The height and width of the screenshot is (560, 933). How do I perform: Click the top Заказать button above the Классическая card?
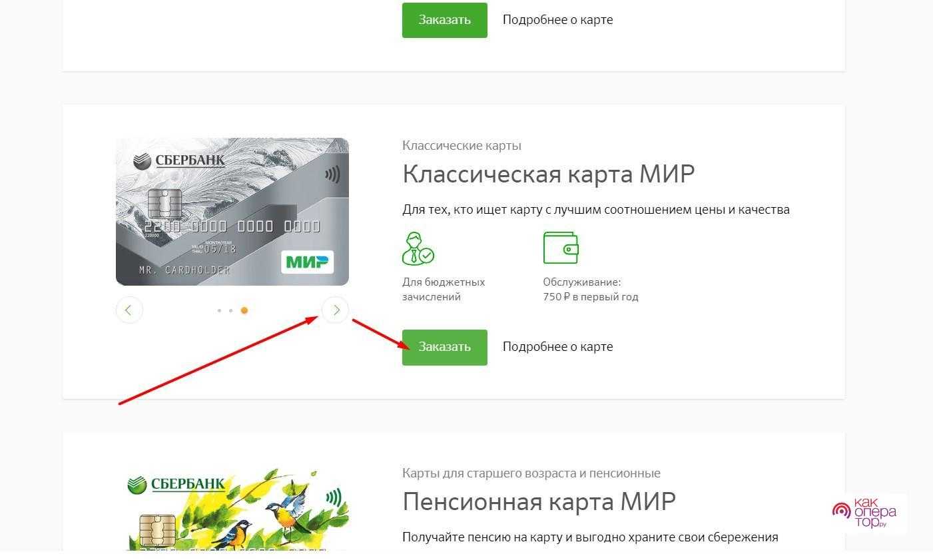pyautogui.click(x=444, y=20)
